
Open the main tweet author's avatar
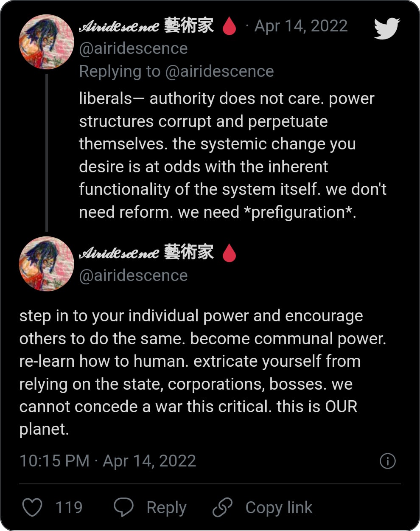click(46, 264)
